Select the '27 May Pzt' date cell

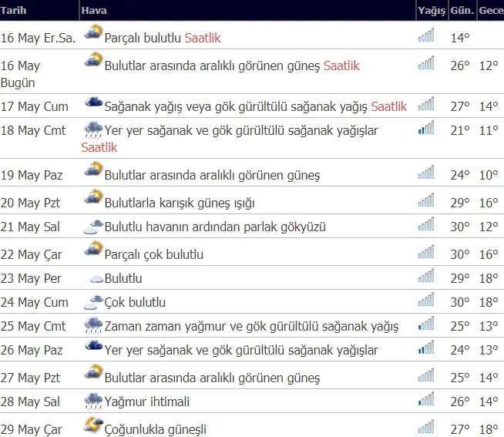[30, 378]
